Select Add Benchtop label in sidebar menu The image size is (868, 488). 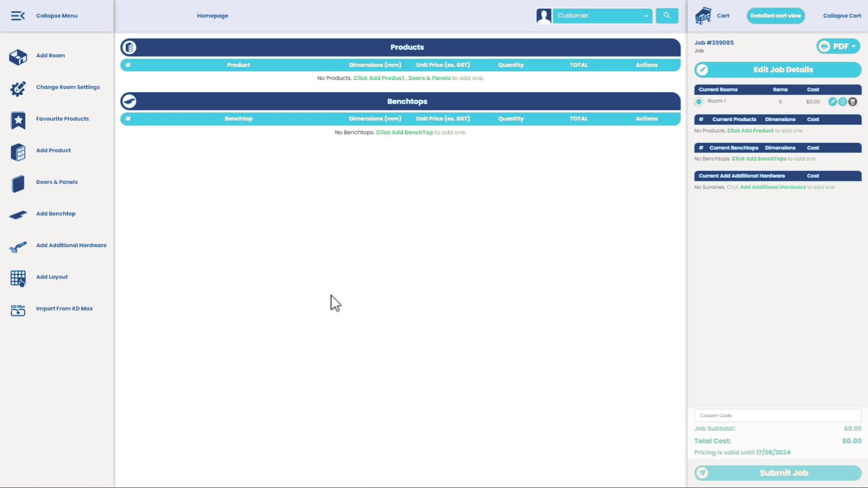[56, 214]
